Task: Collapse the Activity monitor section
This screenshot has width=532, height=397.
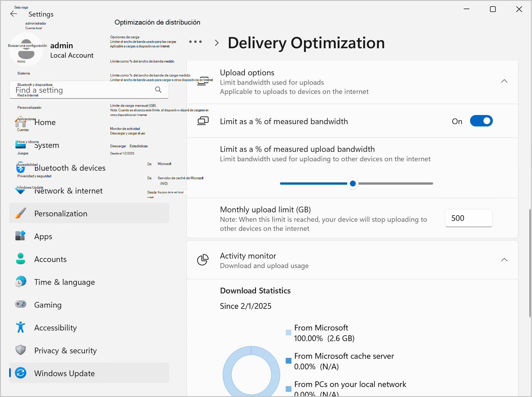Action: coord(504,260)
